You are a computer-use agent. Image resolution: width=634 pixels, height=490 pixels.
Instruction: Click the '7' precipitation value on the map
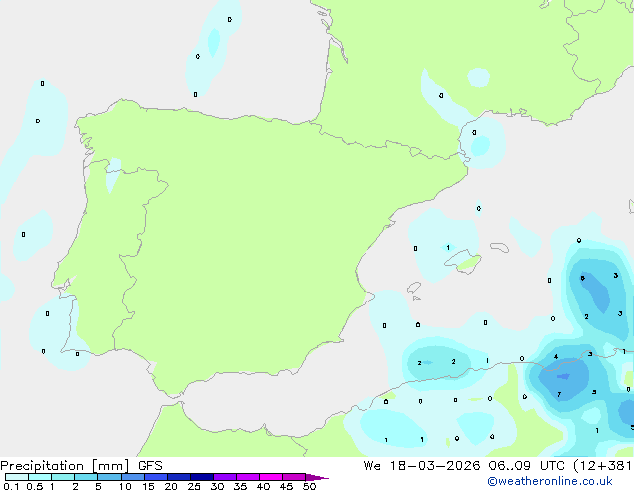(x=559, y=395)
